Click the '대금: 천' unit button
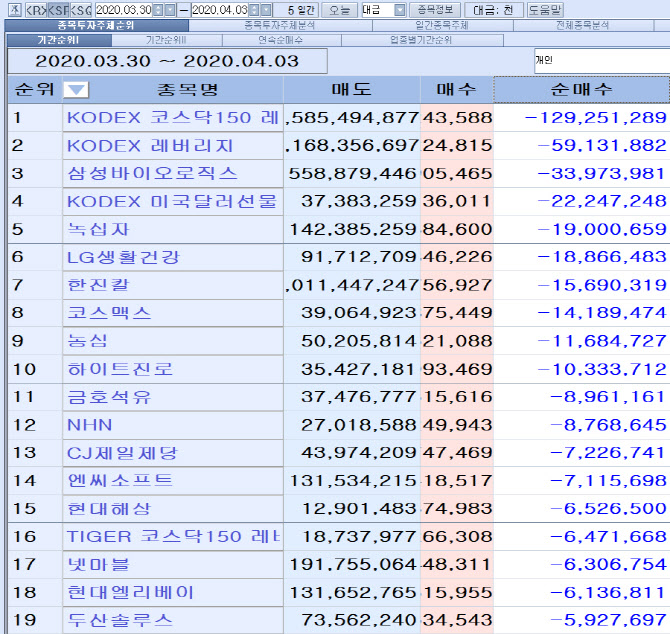This screenshot has height=634, width=670. click(493, 9)
